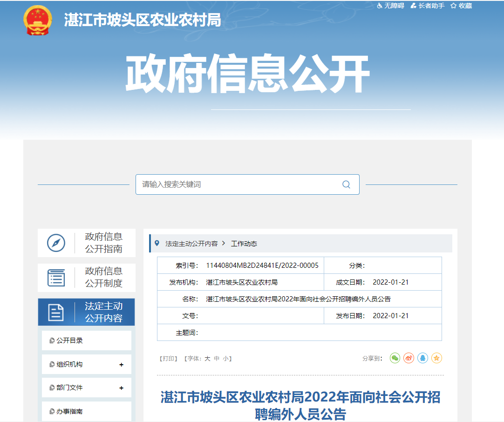
Task: Select medium font size 中
Action: (217, 359)
